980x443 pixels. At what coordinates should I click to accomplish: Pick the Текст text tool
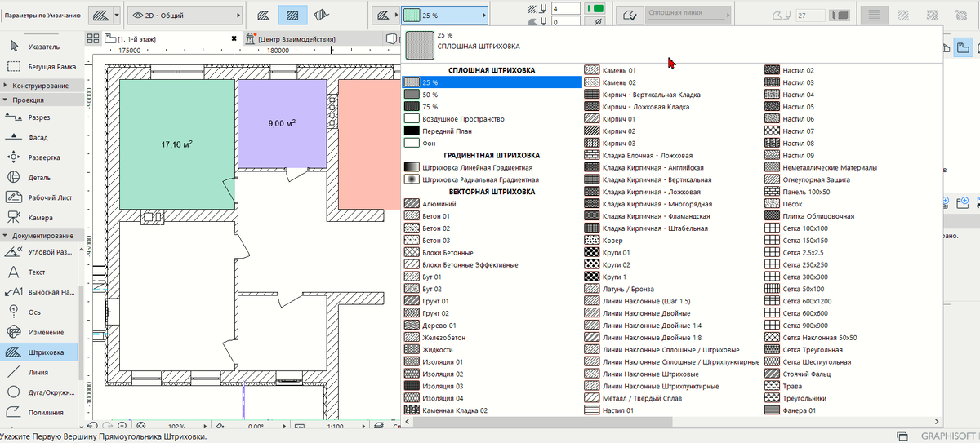click(x=39, y=272)
